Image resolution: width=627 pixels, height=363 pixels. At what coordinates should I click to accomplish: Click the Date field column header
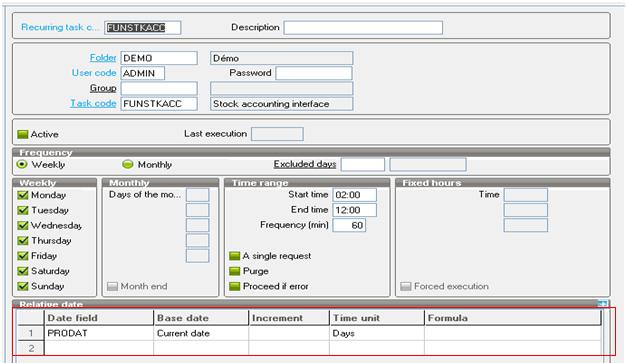coord(98,318)
